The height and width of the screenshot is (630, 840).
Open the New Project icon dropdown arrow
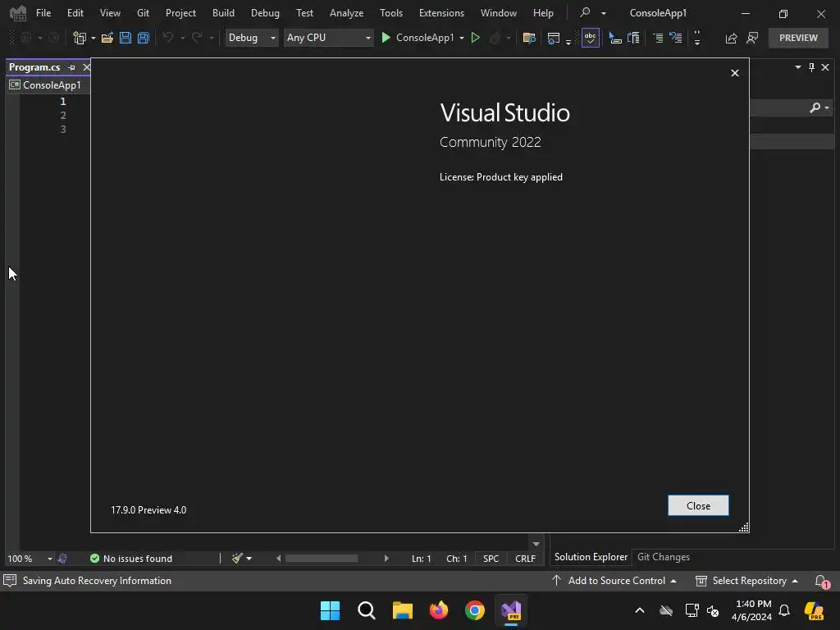[94, 38]
